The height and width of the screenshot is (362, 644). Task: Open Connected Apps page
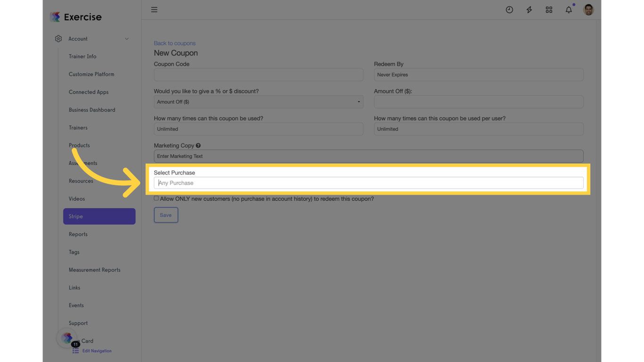click(x=89, y=92)
